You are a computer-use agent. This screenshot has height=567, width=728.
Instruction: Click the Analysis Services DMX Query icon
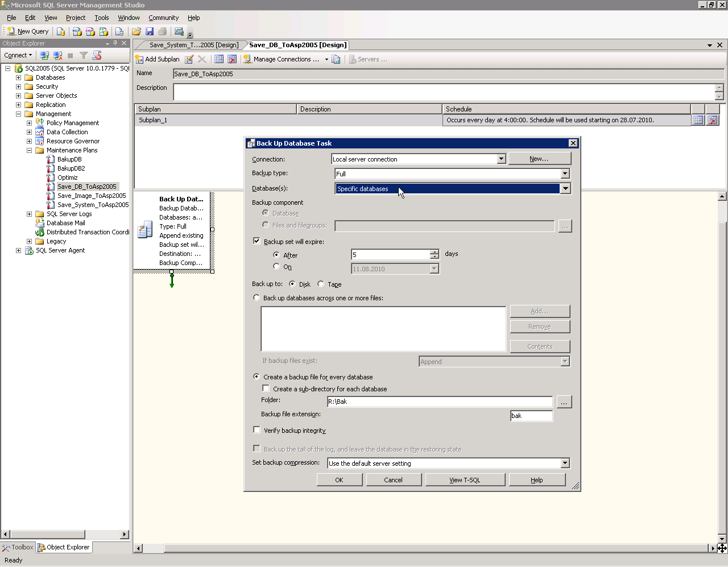point(90,31)
